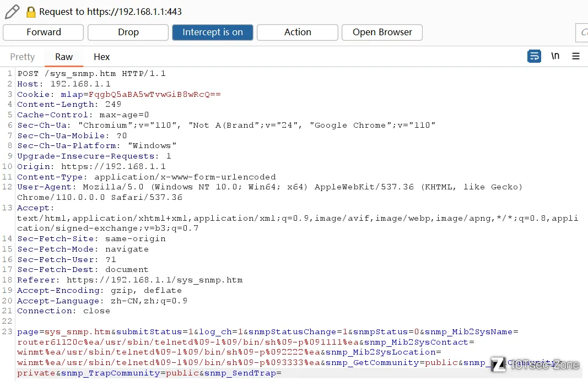Click the Accept-Language header line
The height and width of the screenshot is (381, 588).
102,301
